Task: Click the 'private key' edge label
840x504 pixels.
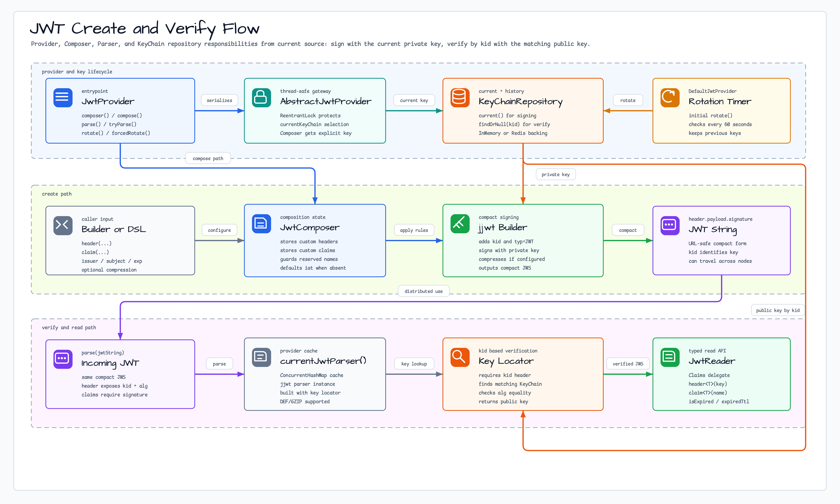Action: (x=556, y=174)
